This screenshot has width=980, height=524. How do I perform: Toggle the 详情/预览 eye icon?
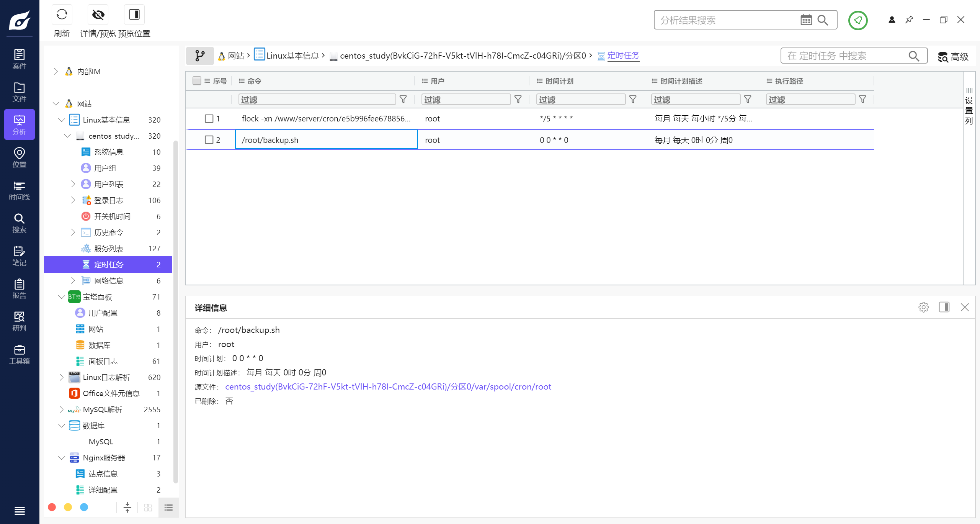tap(98, 15)
